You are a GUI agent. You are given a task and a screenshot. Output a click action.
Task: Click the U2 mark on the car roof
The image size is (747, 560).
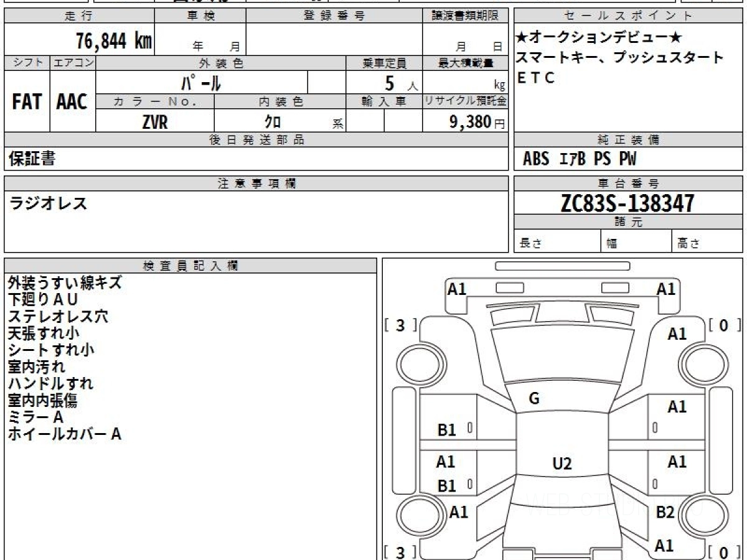[x=562, y=463]
